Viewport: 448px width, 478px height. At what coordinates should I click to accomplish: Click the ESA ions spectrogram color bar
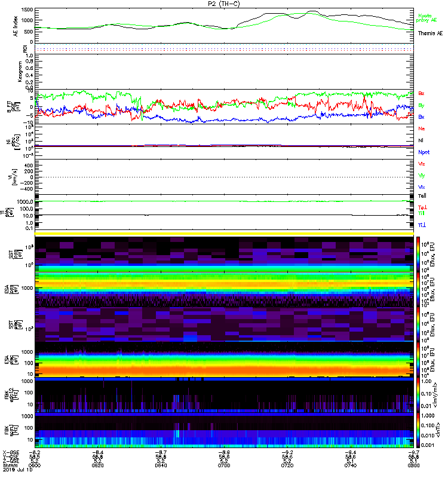(418, 290)
